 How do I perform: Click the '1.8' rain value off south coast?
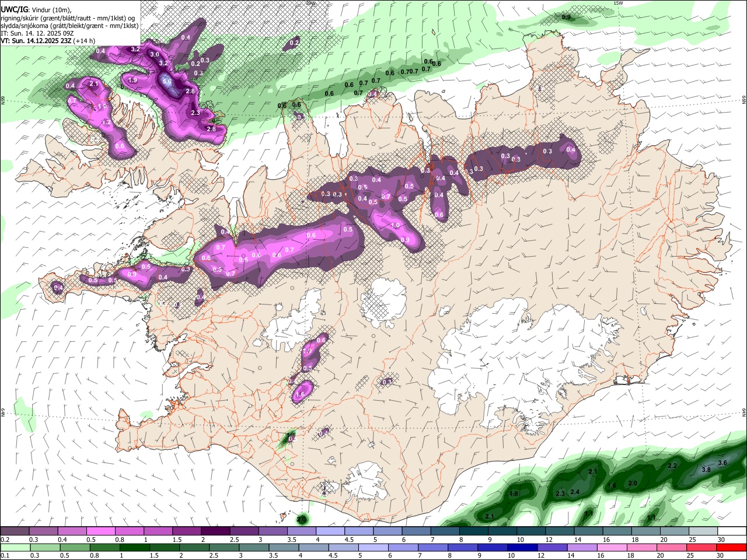(514, 494)
